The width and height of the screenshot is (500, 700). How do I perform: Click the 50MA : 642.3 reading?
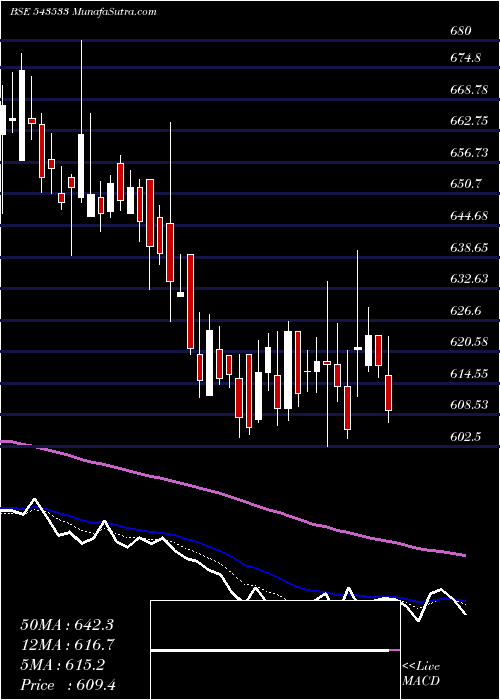[66, 625]
